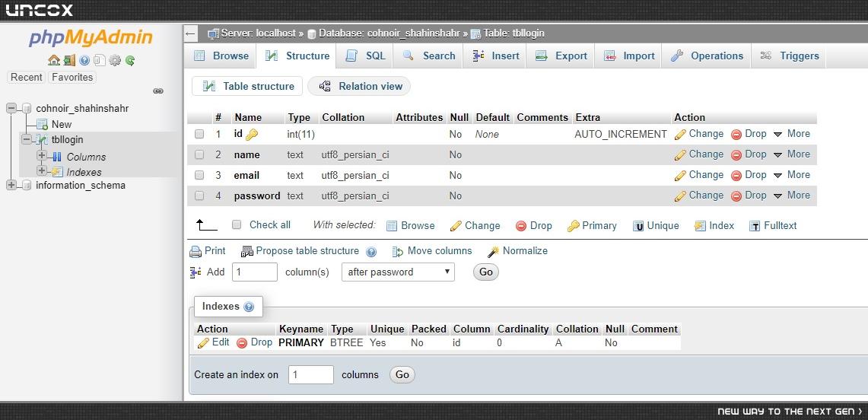Click the link with main panel chain icon
Screen dimensions: 868x420
158,91
